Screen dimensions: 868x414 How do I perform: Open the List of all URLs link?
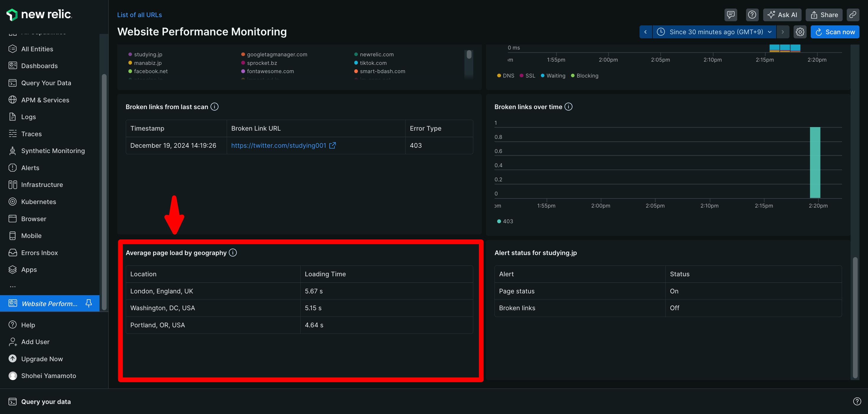[139, 15]
